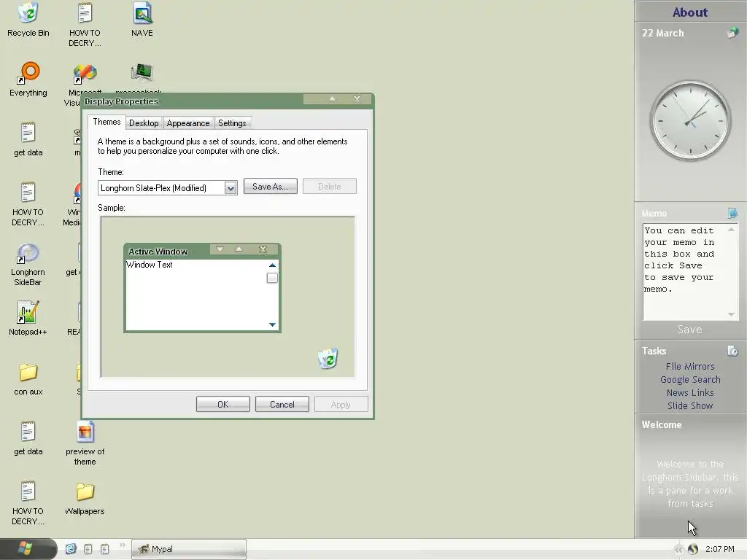The height and width of the screenshot is (560, 747).
Task: Open the preview of theme file
Action: pyautogui.click(x=85, y=443)
